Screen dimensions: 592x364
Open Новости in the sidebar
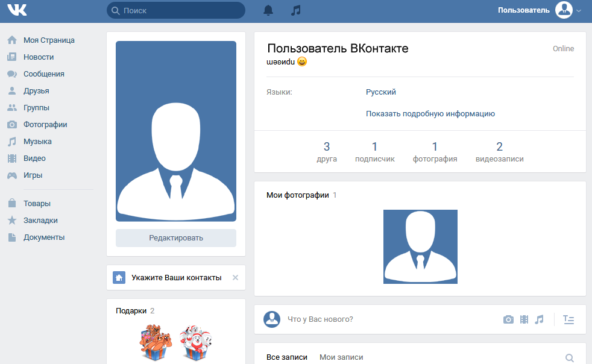click(x=39, y=57)
